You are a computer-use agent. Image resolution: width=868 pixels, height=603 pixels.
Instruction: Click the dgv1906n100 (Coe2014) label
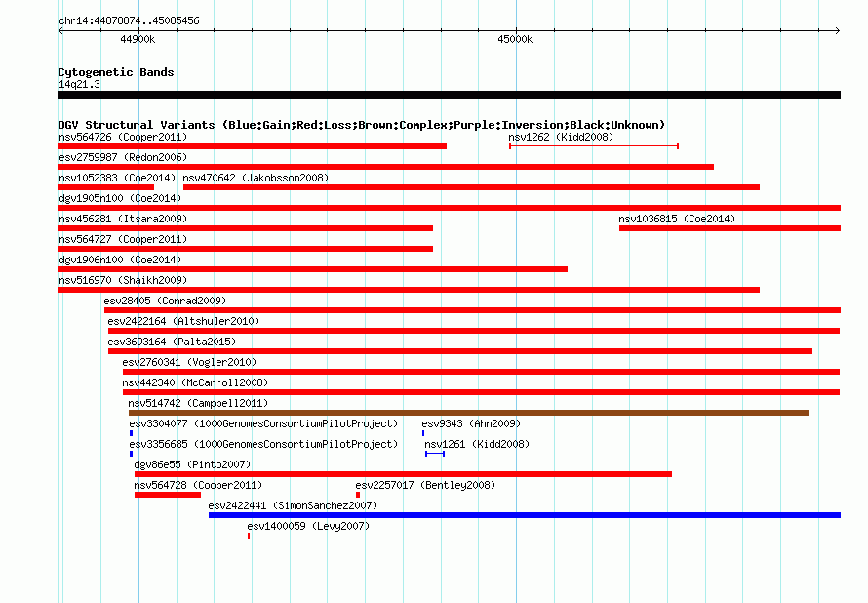(120, 260)
